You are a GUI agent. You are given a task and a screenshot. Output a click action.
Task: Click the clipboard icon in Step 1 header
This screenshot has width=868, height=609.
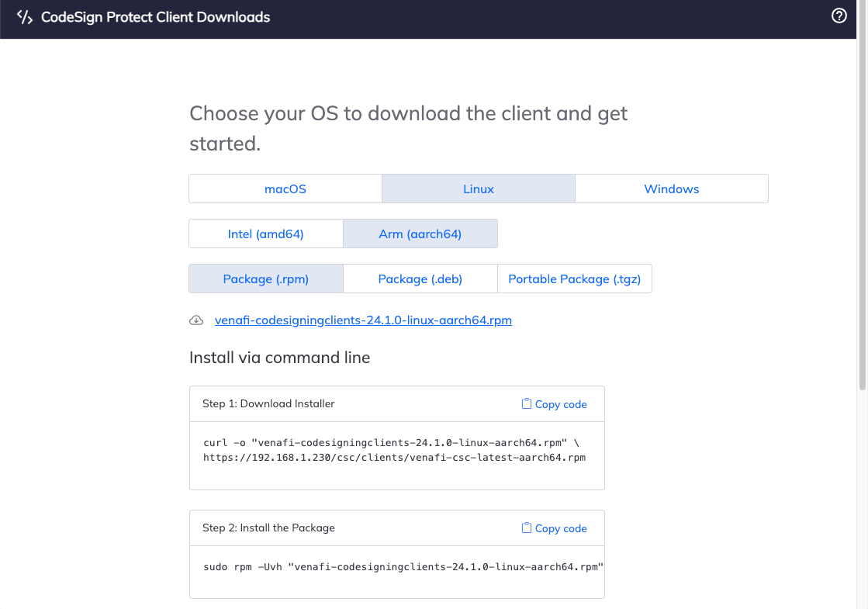[526, 403]
